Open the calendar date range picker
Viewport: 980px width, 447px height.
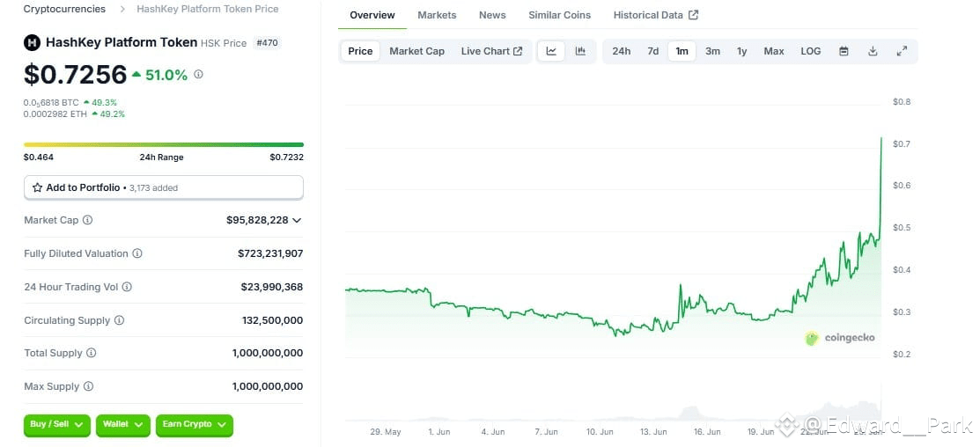click(x=844, y=51)
